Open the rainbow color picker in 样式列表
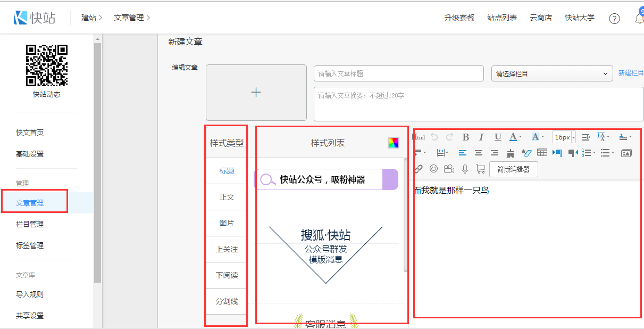The image size is (644, 329). pyautogui.click(x=393, y=143)
